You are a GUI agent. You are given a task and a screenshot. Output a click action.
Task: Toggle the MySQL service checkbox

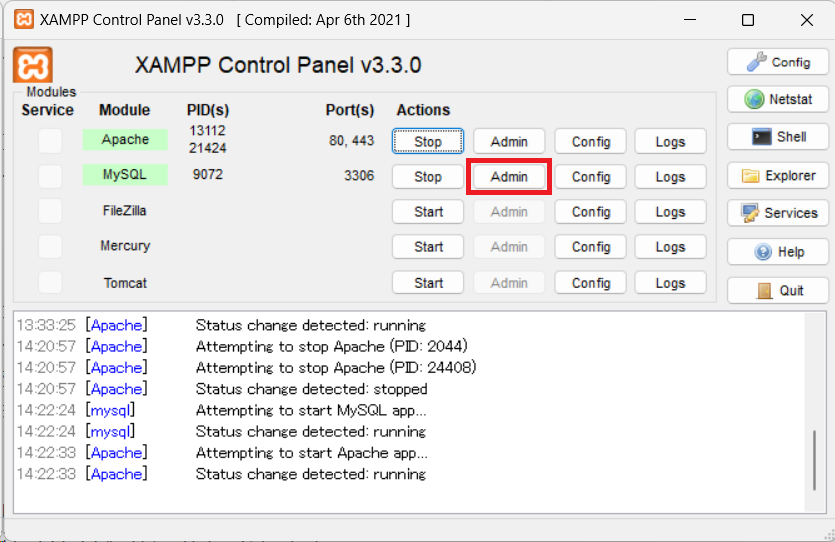click(x=50, y=176)
